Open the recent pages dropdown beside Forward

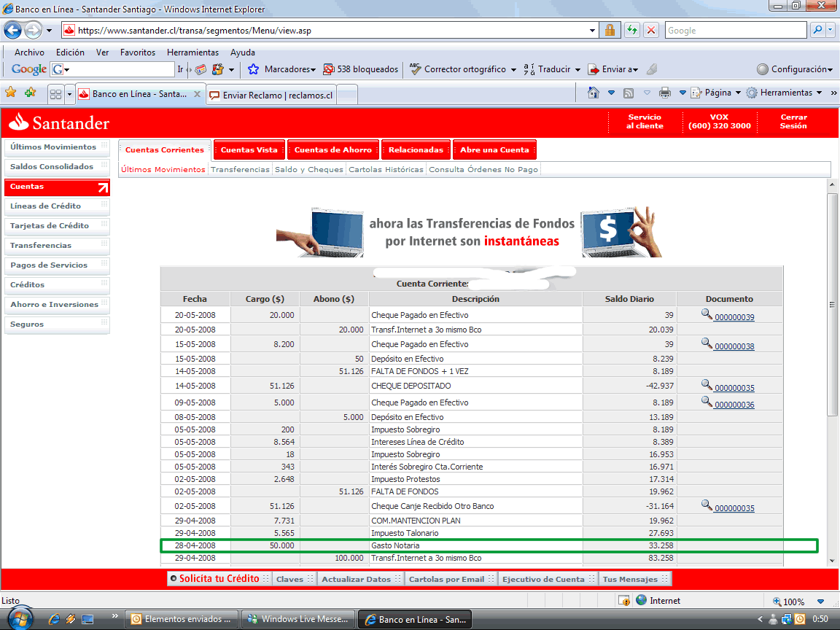coord(50,30)
